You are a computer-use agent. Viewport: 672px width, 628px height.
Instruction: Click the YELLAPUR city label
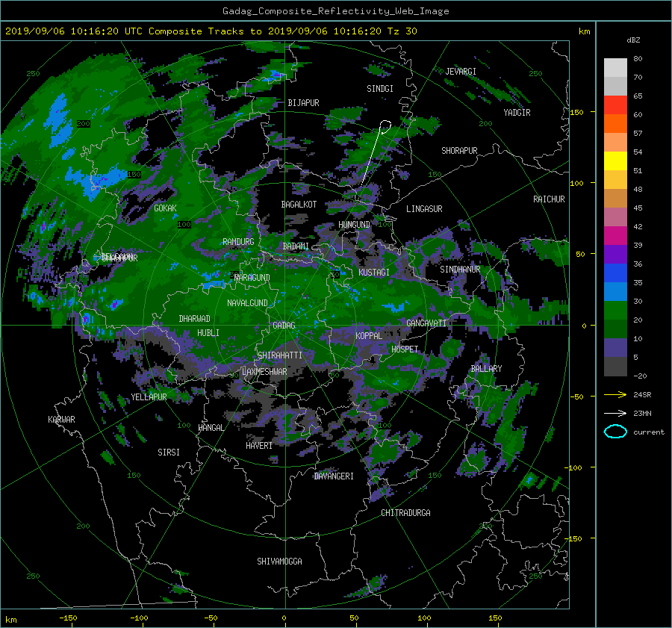149,397
